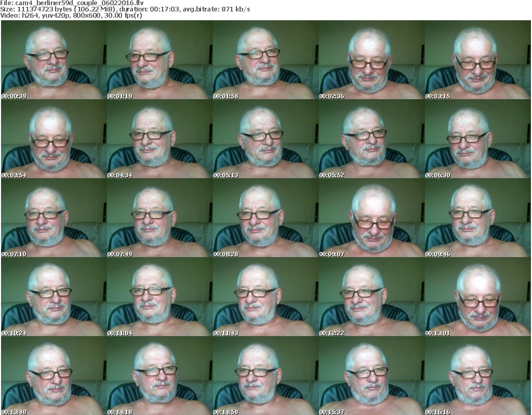Open the frame captured at 00:13:40
Viewport: 532px width, 415px height.
click(54, 376)
